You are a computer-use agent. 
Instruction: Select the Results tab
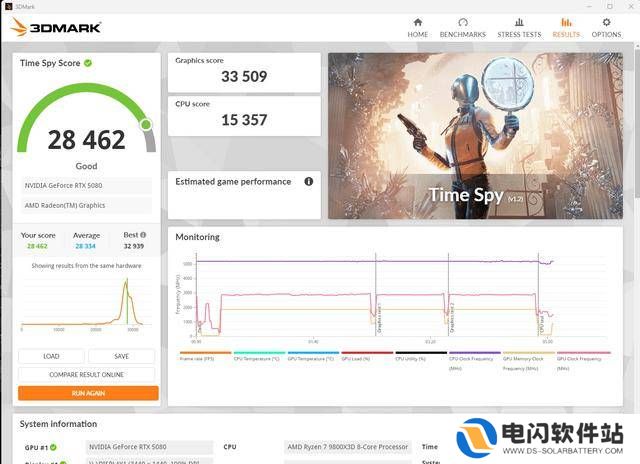(566, 28)
